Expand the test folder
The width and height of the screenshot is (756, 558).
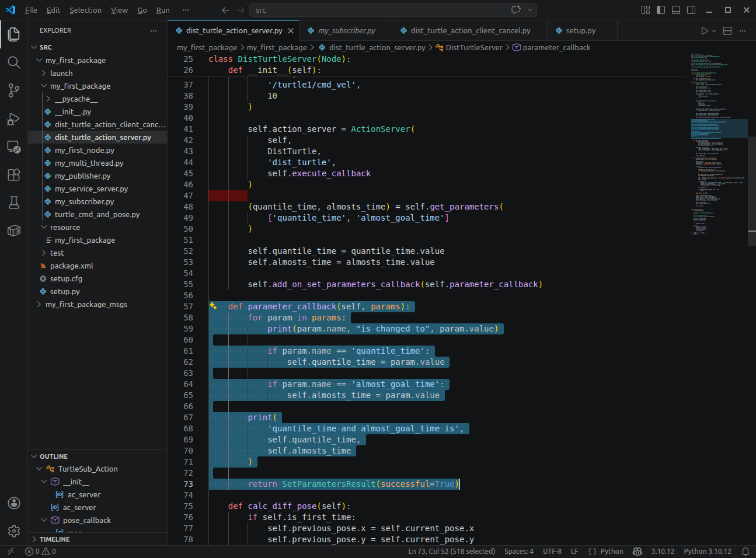(x=44, y=253)
